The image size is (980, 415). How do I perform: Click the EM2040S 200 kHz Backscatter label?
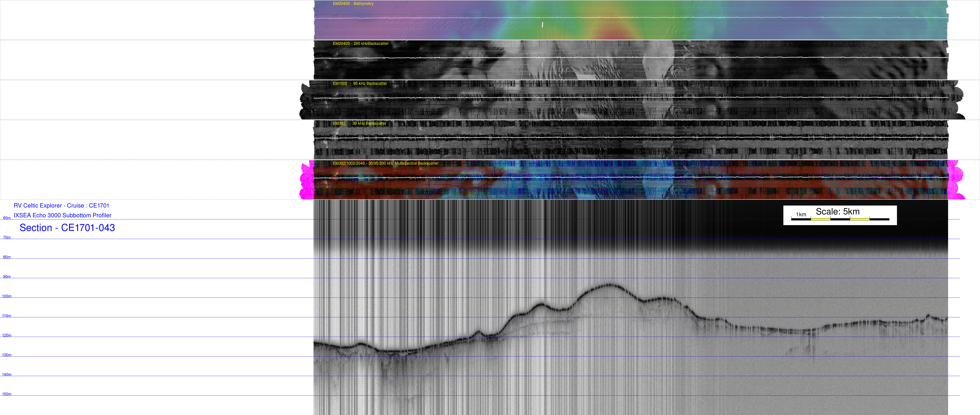[x=360, y=44]
